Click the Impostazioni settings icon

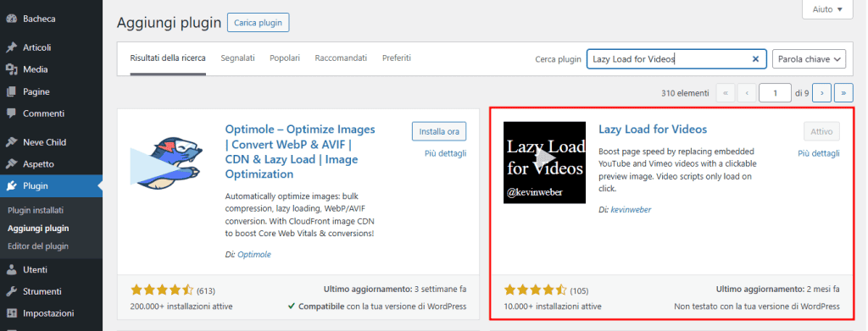11,313
